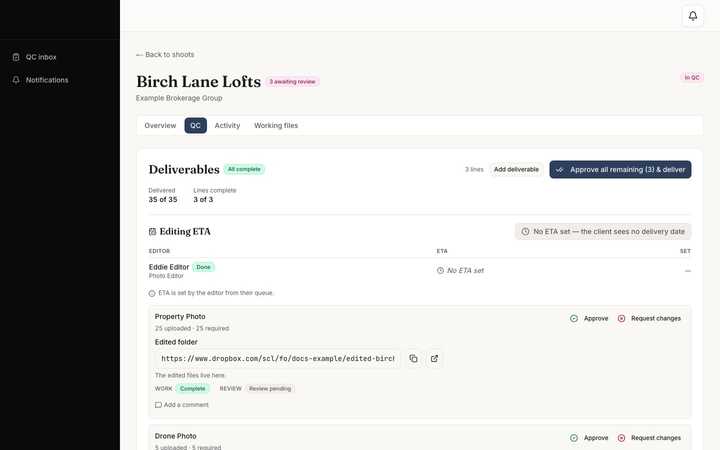The width and height of the screenshot is (720, 450).
Task: Click the back arrow before Back to shoots
Action: tap(139, 55)
